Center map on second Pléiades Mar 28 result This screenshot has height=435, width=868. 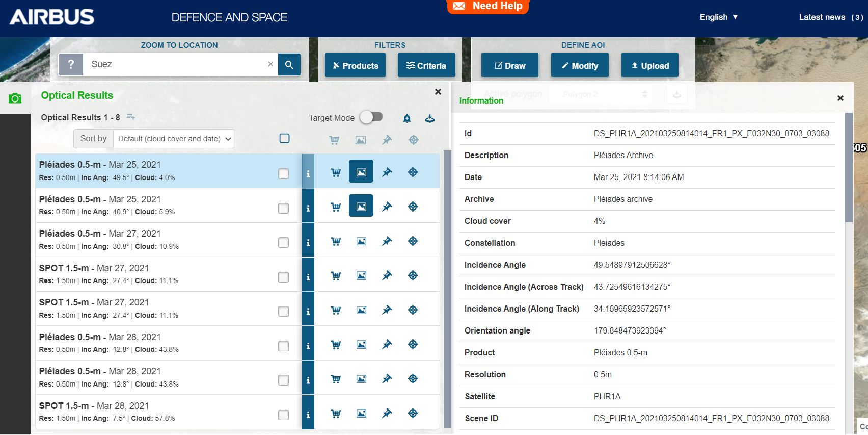[413, 378]
